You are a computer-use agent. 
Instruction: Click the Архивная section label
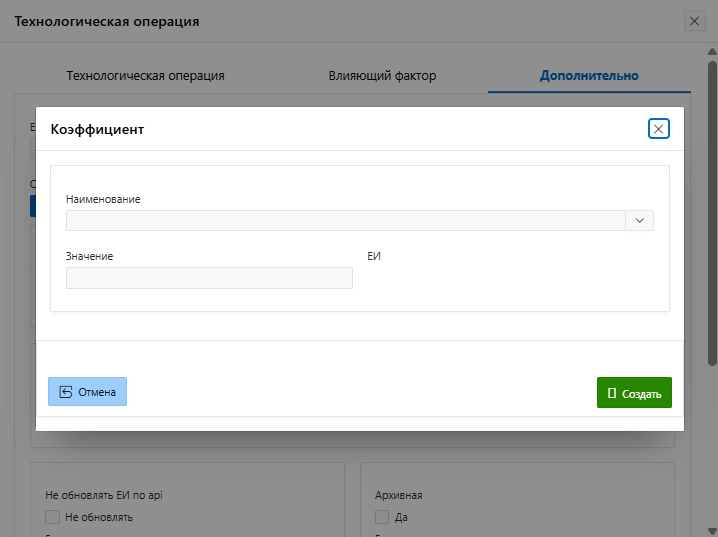click(x=398, y=494)
